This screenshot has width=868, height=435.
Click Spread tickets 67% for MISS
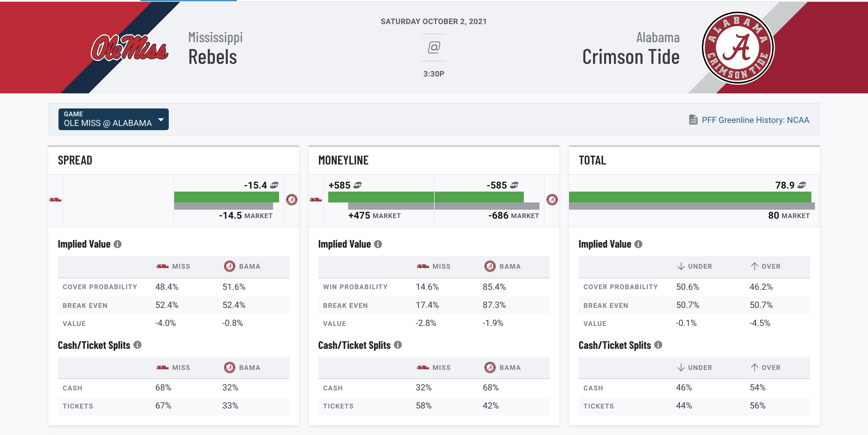[x=163, y=406]
